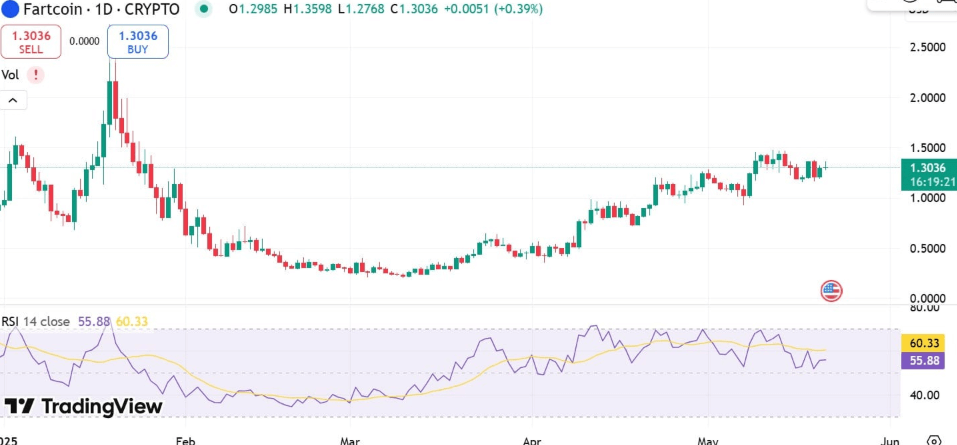
Task: Collapse the indicator legend with the chevron
Action: (x=13, y=99)
